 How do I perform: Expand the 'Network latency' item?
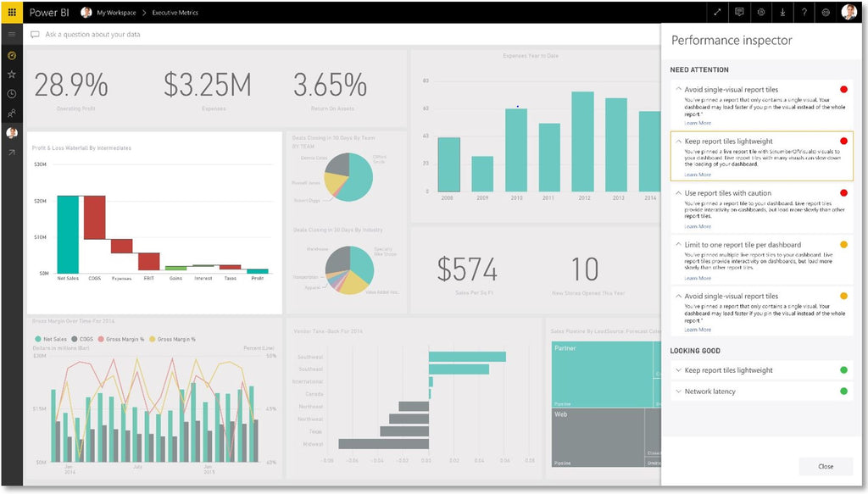pos(678,391)
